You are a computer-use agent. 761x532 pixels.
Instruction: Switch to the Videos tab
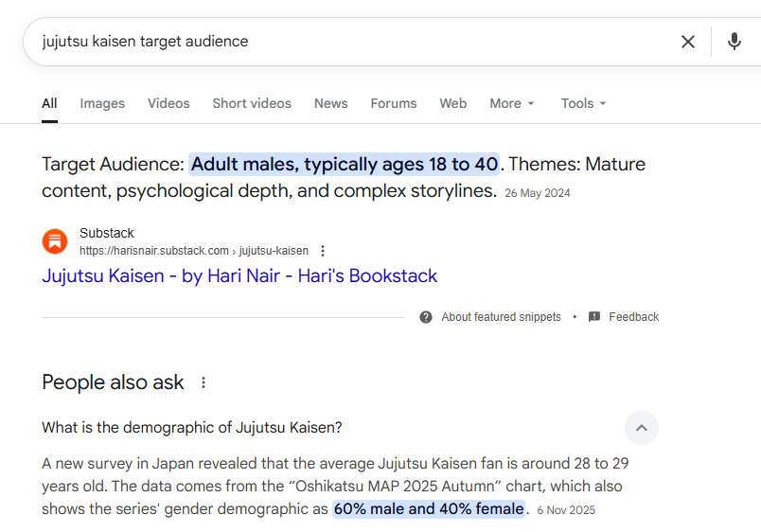(x=168, y=103)
